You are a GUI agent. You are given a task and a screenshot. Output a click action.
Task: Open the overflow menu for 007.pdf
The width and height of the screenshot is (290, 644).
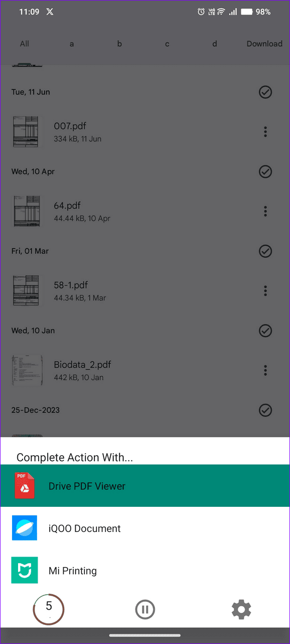[265, 132]
